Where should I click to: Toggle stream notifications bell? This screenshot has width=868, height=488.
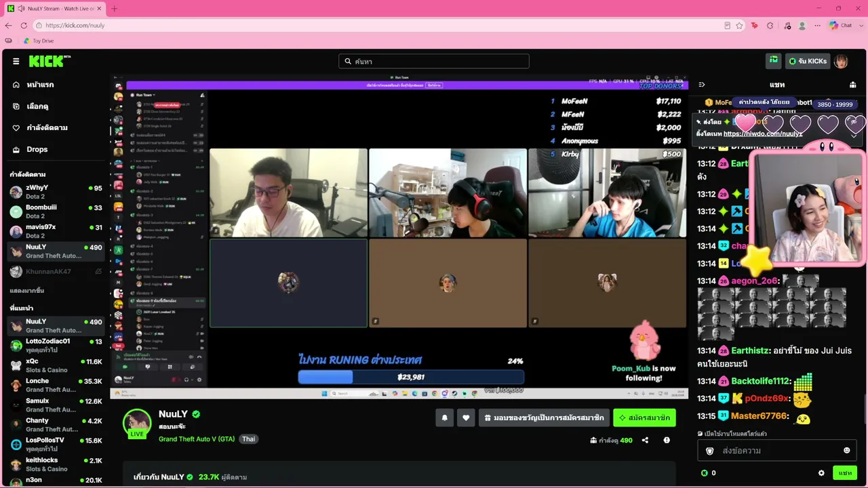click(x=445, y=418)
